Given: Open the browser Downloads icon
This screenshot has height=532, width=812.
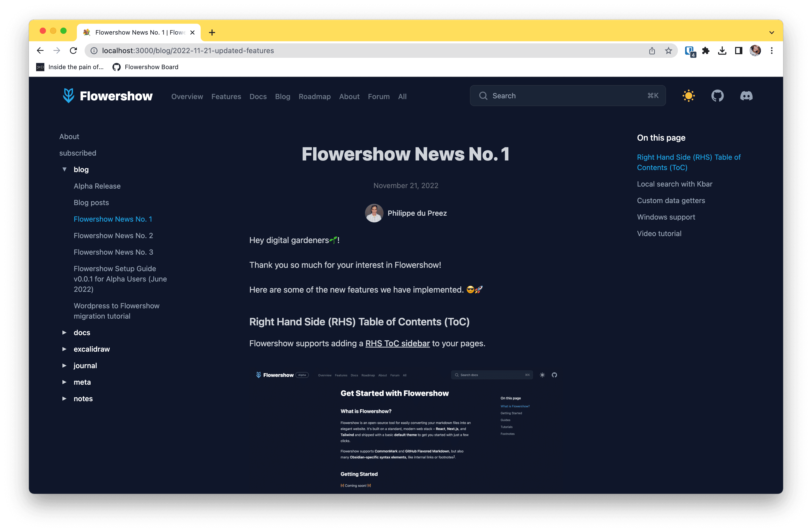Looking at the screenshot, I should point(722,51).
